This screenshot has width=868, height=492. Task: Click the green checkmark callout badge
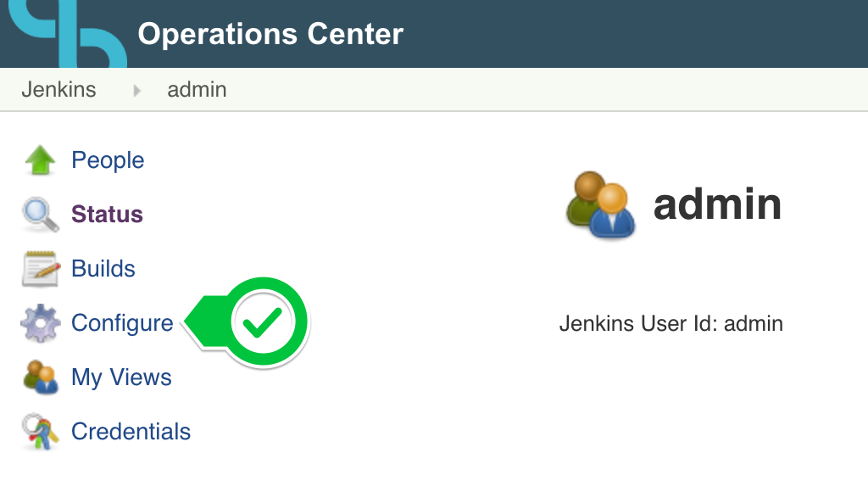pyautogui.click(x=248, y=321)
